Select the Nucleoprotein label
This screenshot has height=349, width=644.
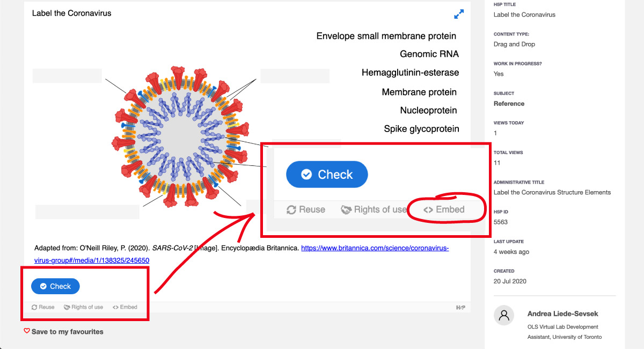click(x=428, y=111)
